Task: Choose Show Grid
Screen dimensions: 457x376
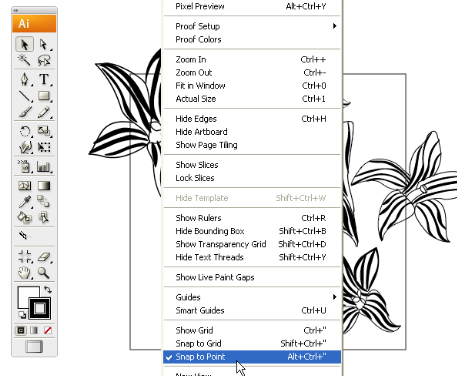Action: pos(252,330)
